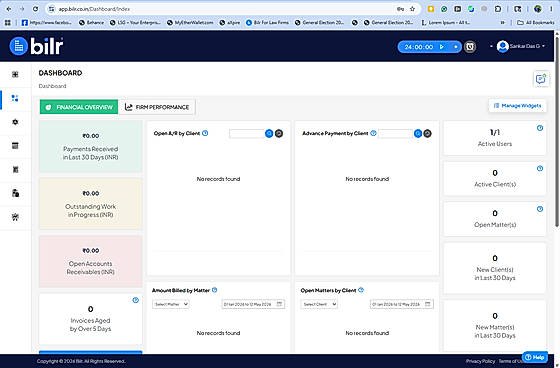
Task: Open the Select Matter dropdown
Action: pos(171,304)
